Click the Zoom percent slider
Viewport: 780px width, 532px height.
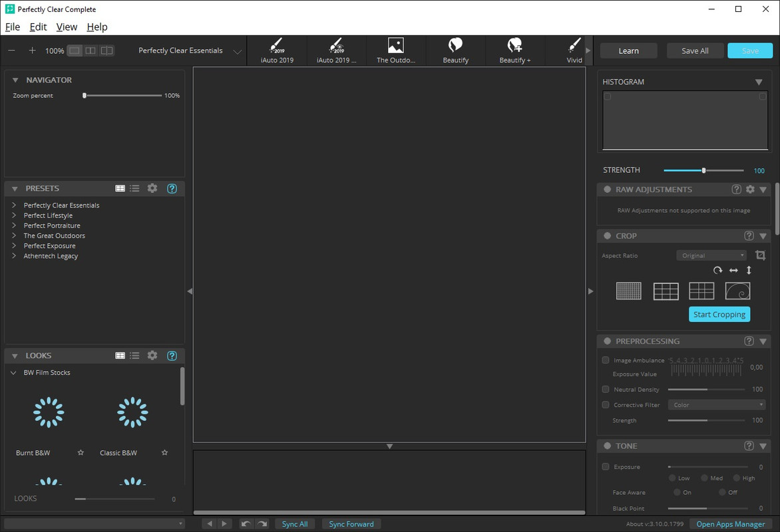[123, 96]
